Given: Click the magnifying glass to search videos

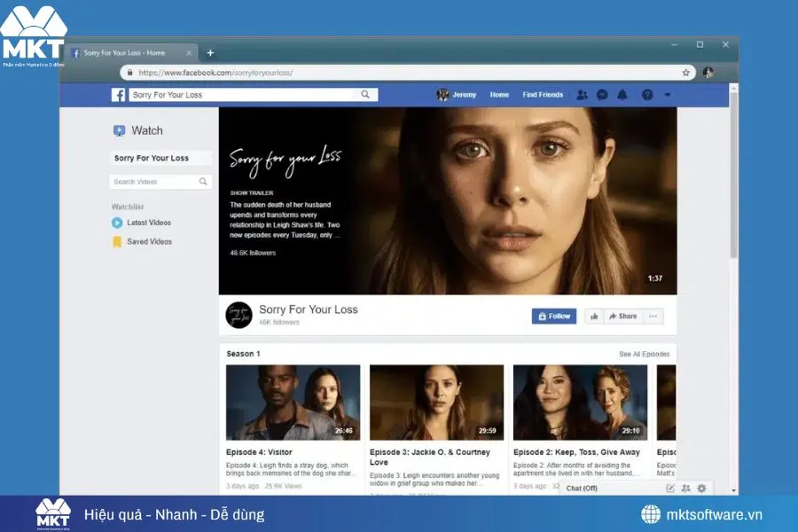Looking at the screenshot, I should tap(201, 181).
